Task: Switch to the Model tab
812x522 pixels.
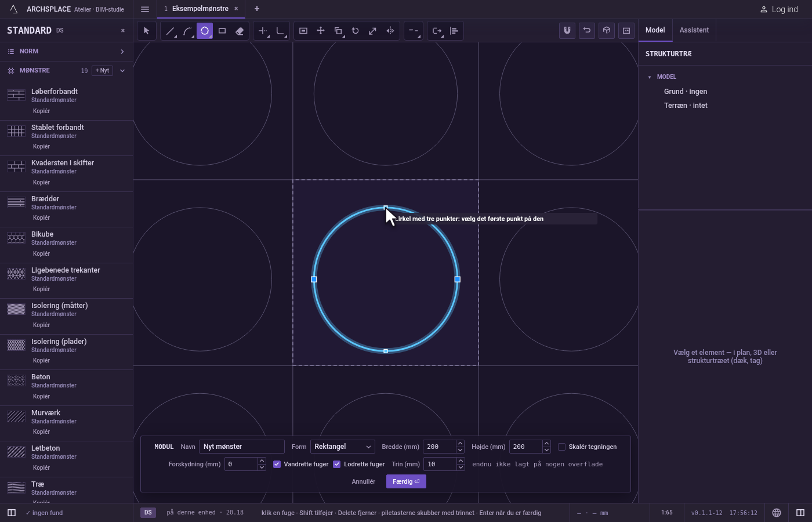Action: point(655,30)
